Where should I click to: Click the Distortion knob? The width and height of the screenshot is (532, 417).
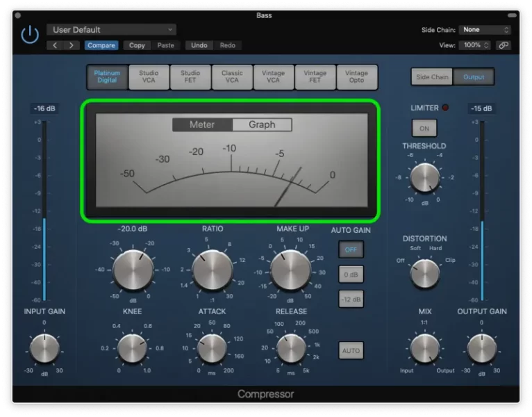[425, 274]
